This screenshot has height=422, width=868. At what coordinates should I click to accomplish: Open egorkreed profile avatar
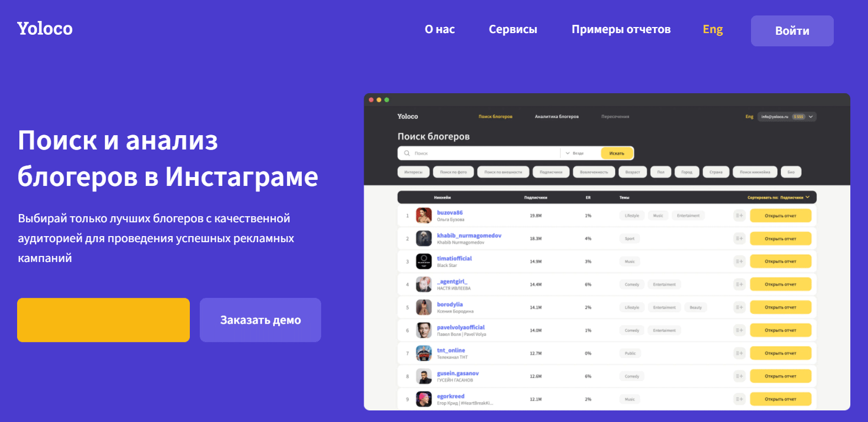424,399
